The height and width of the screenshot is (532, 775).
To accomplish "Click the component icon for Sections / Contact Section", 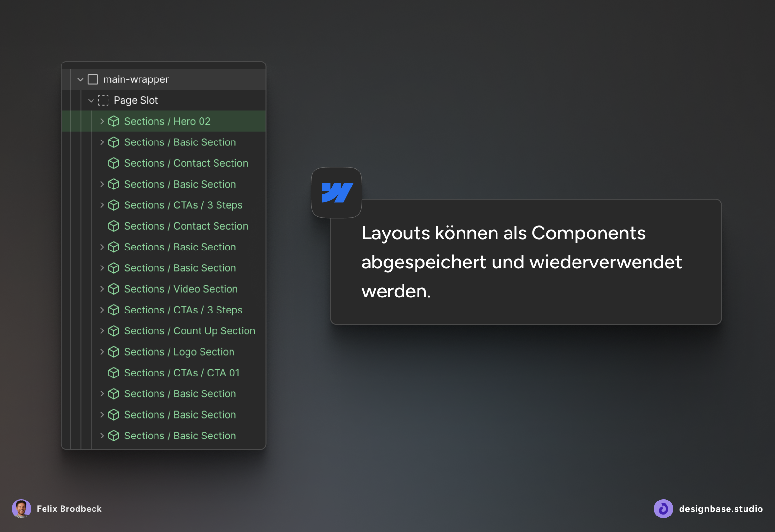I will pos(114,163).
